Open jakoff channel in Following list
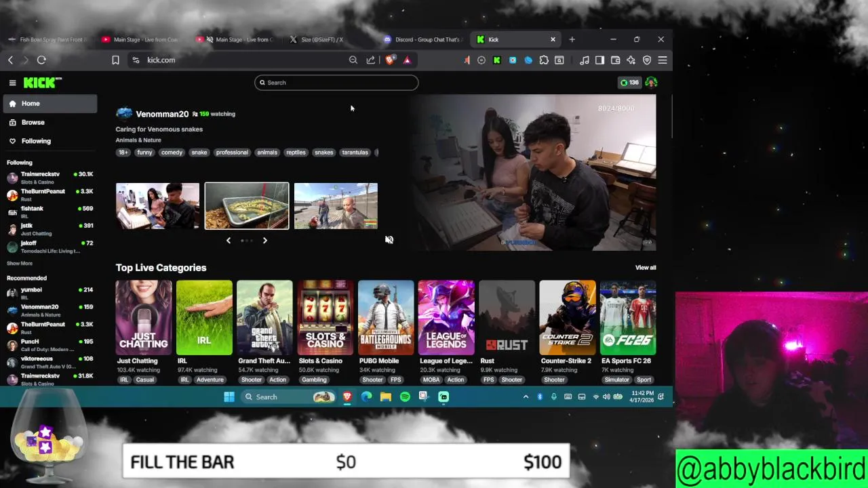Viewport: 868px width, 488px height. tap(50, 247)
